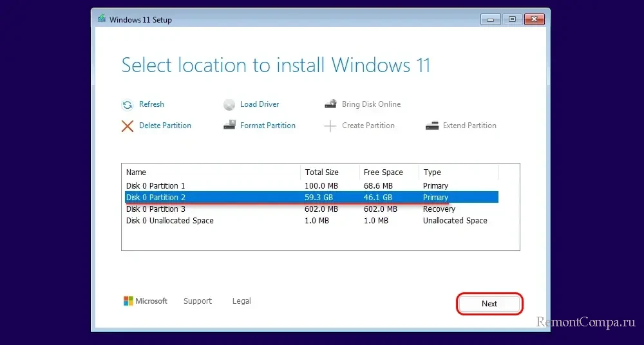
Task: Click the Windows 11 Setup title bar icon
Action: coord(102,19)
